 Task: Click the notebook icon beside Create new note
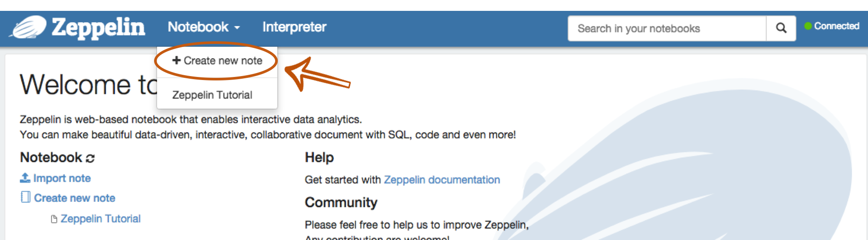pos(26,197)
